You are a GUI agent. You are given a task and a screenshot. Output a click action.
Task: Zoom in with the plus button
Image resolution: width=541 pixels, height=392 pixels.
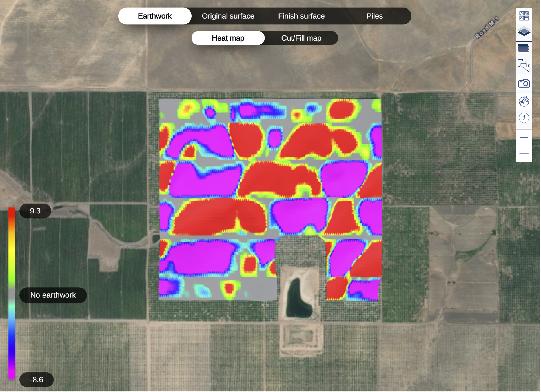click(524, 137)
